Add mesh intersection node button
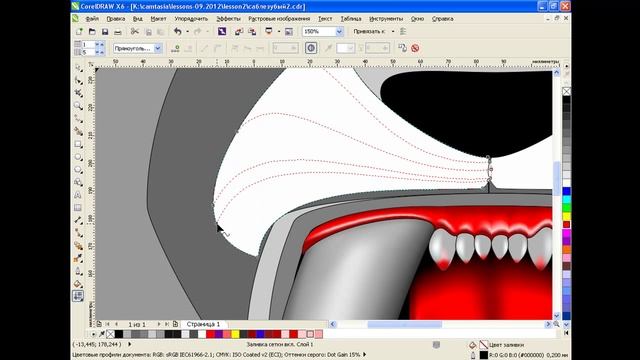 coord(176,48)
